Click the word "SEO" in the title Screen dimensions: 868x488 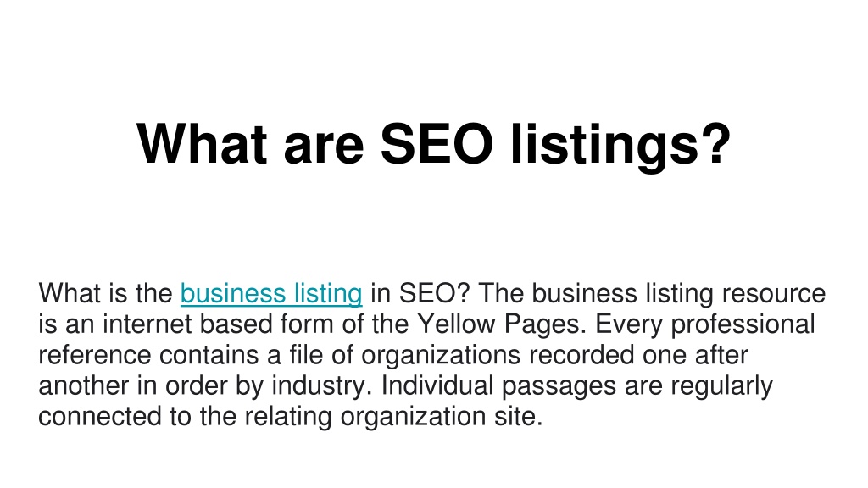pos(437,144)
